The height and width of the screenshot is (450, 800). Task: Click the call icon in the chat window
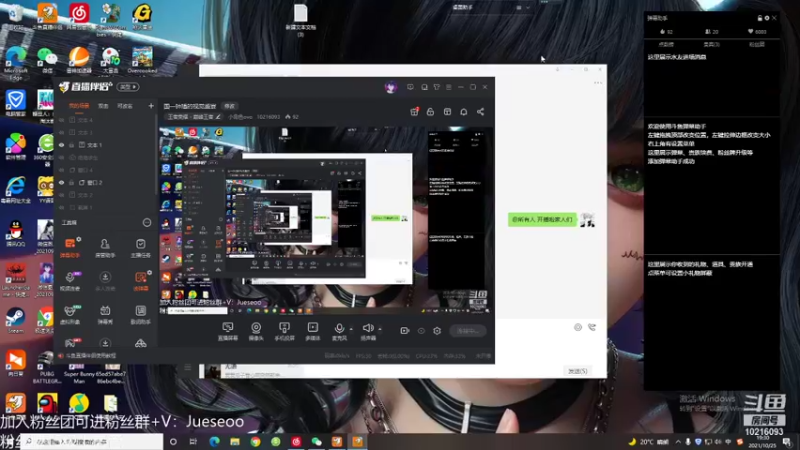[592, 327]
